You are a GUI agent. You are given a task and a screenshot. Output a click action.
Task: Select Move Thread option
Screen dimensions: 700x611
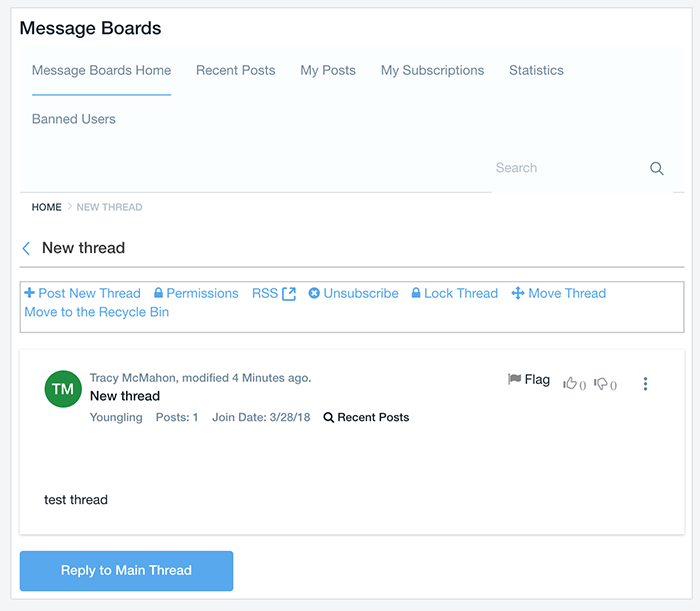click(x=558, y=293)
